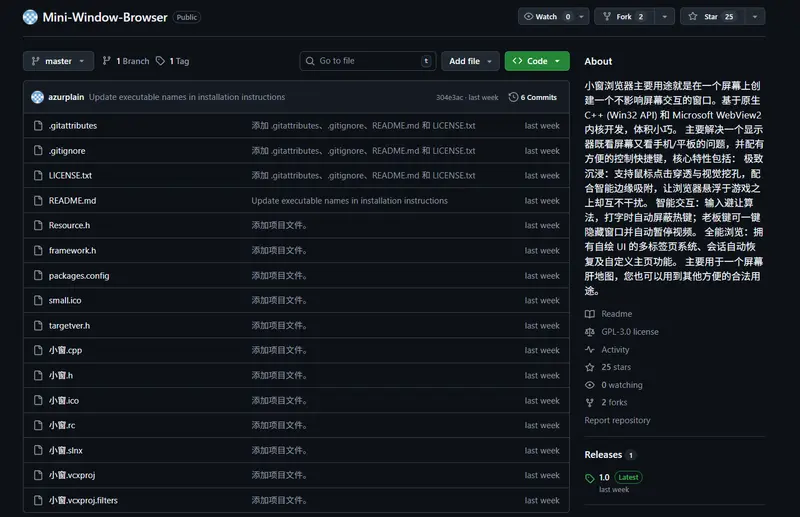Open the 小窗.slnx solution file
The height and width of the screenshot is (517, 800).
pos(65,450)
